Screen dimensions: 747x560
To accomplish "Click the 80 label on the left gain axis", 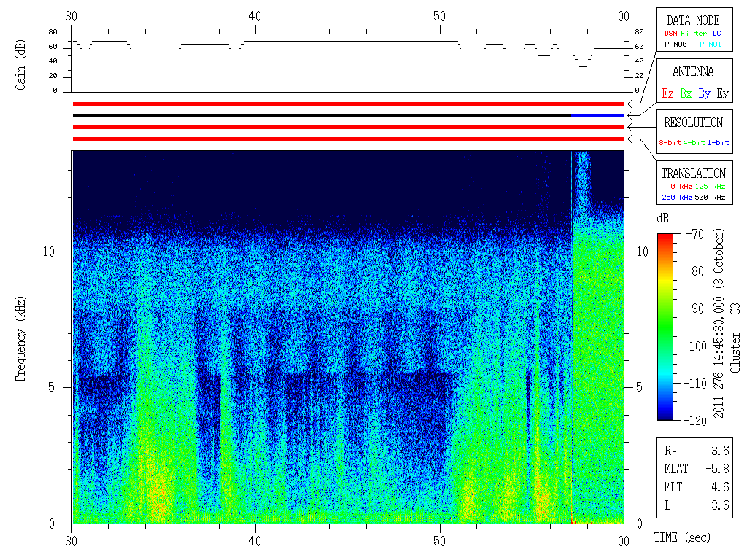I will click(x=53, y=32).
